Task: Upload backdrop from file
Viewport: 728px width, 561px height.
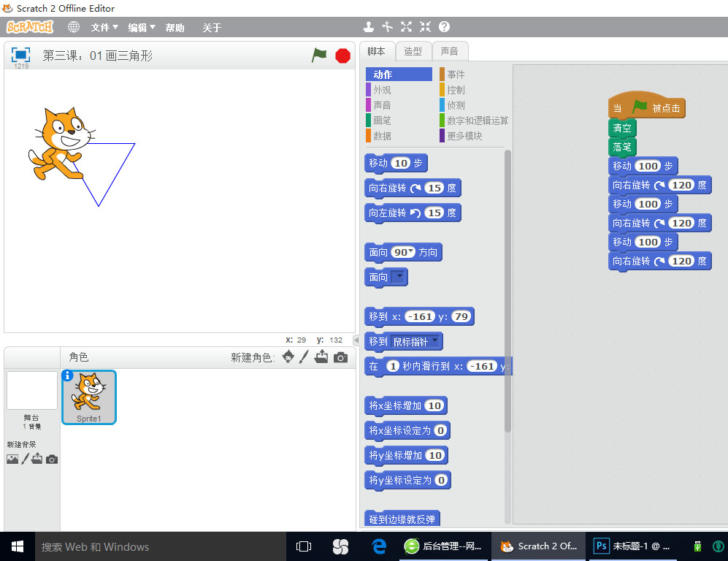Action: click(37, 459)
